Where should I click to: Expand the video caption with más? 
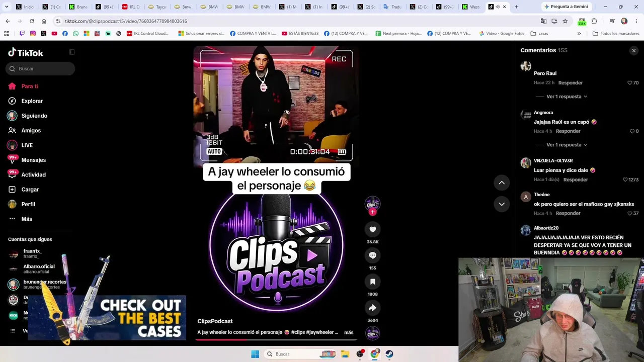(349, 332)
